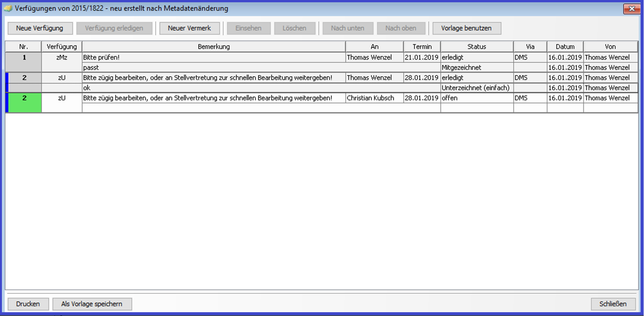
Task: Select row 1 with 'Bitte prüfen!' remark
Action: click(x=213, y=57)
